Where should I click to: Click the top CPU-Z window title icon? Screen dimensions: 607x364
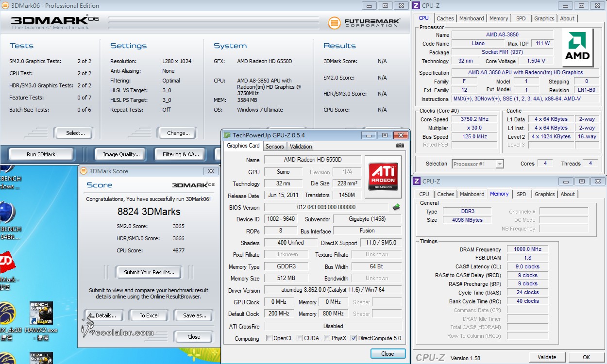pos(417,5)
